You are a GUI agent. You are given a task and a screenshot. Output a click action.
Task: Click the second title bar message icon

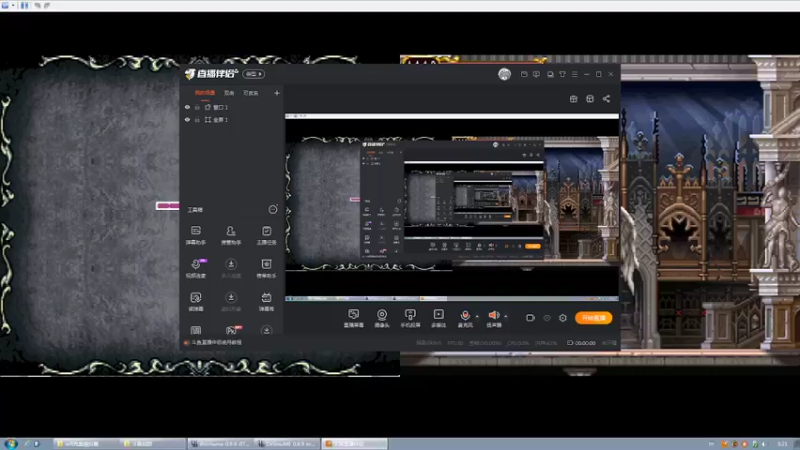coord(536,74)
